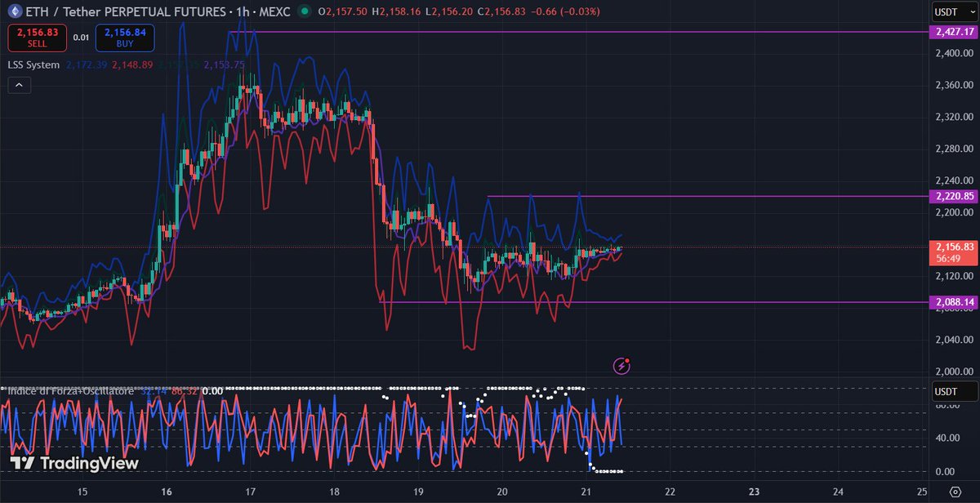Select the 2,427.17 price level label
The image size is (980, 503).
(x=952, y=32)
